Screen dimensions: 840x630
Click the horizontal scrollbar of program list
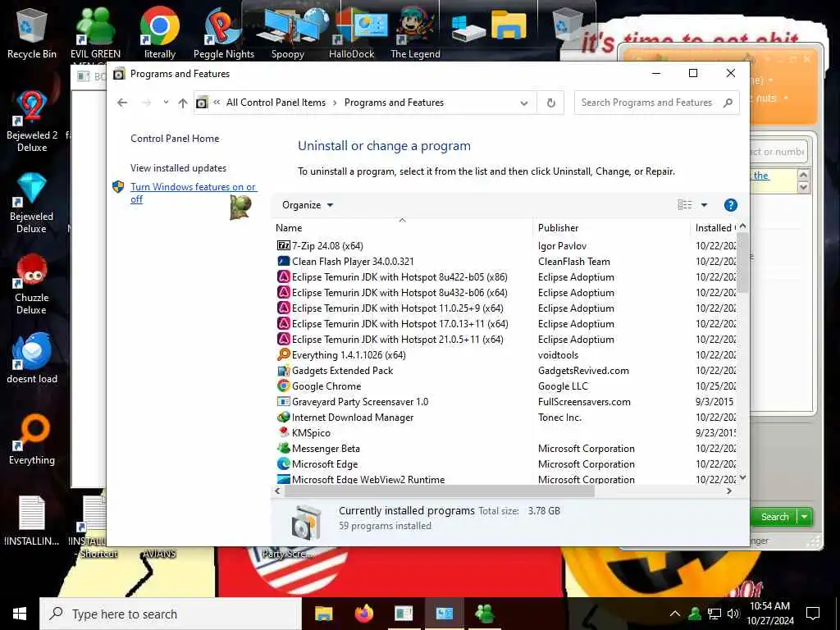(440, 491)
